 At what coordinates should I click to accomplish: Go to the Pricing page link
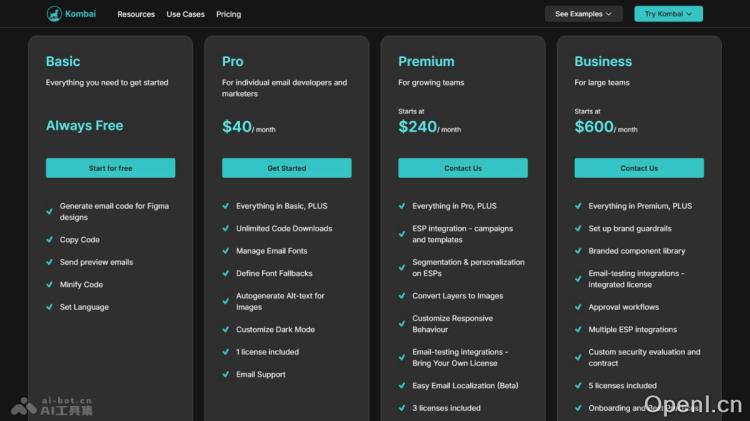(228, 15)
